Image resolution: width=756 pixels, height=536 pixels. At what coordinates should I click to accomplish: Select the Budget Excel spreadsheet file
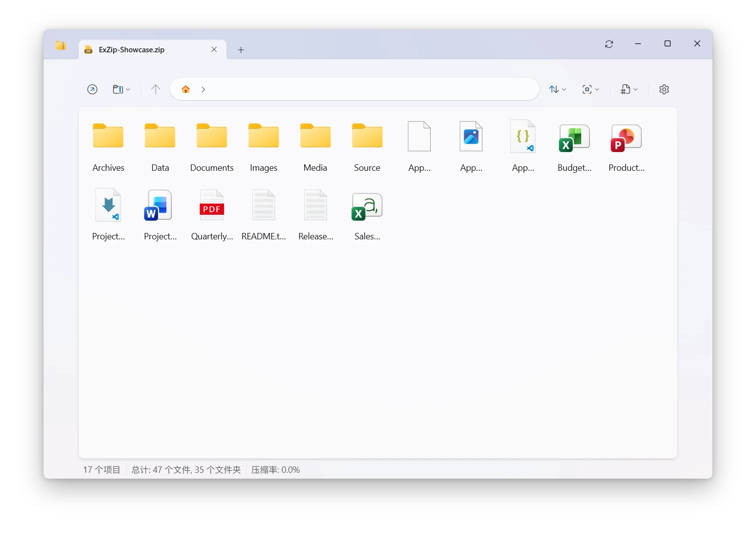click(575, 146)
